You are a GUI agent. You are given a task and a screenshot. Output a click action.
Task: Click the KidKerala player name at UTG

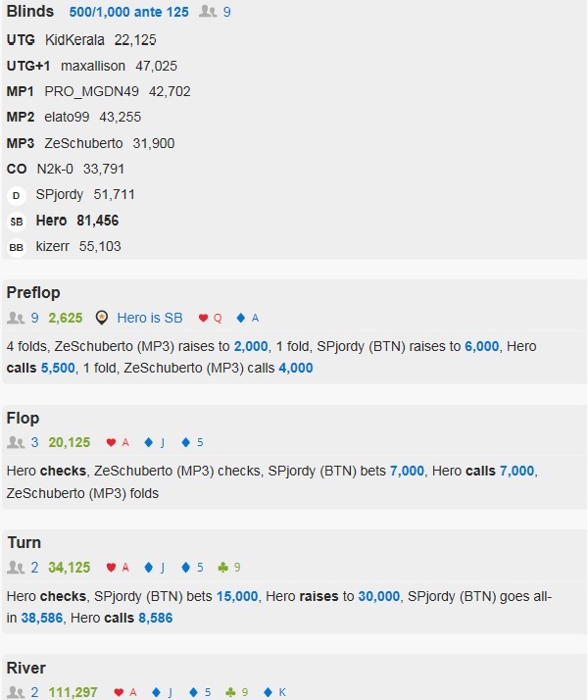pyautogui.click(x=74, y=40)
